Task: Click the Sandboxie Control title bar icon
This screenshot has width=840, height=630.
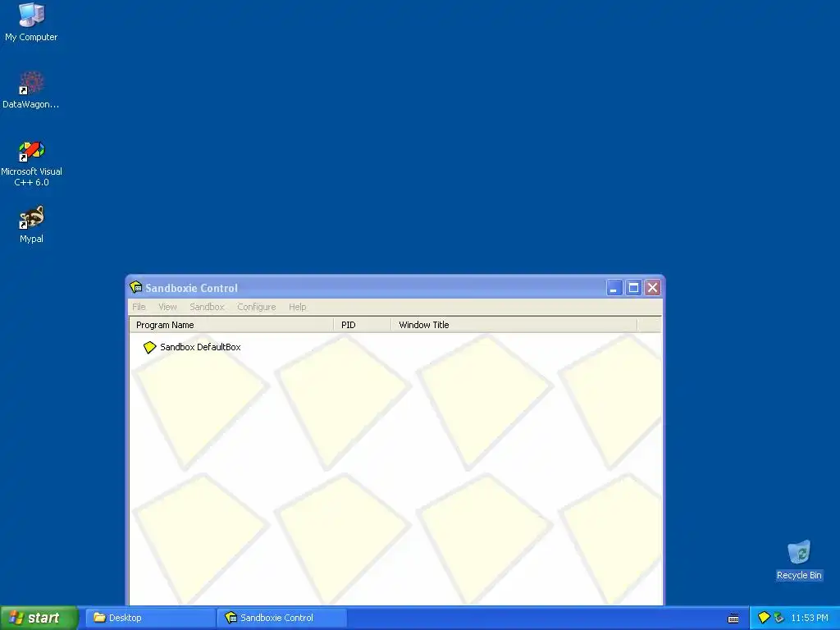Action: click(x=136, y=288)
